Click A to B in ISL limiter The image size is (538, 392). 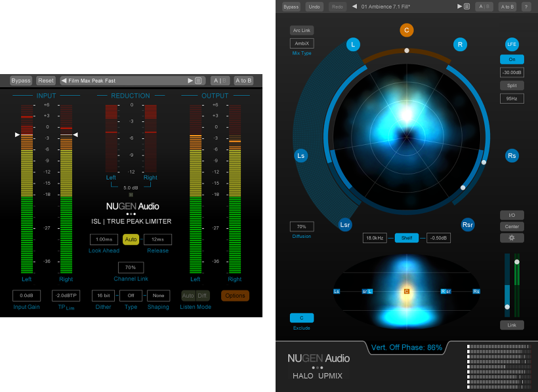[243, 81]
